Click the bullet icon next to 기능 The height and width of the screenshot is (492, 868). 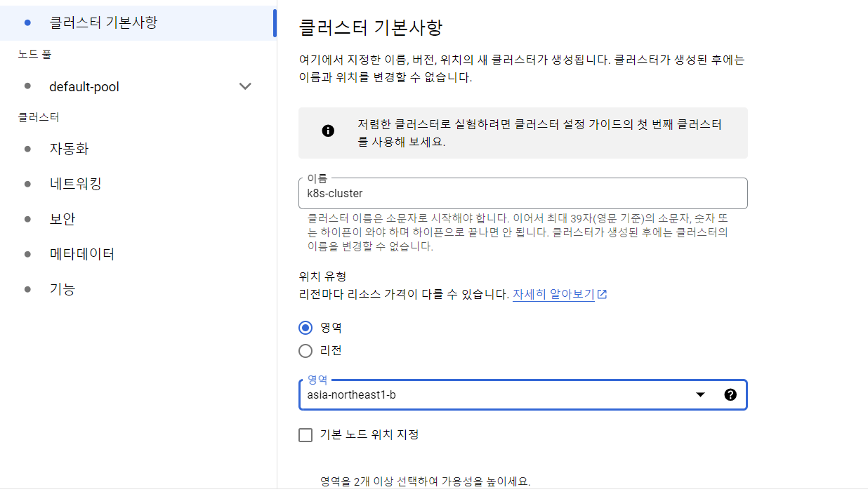(27, 289)
